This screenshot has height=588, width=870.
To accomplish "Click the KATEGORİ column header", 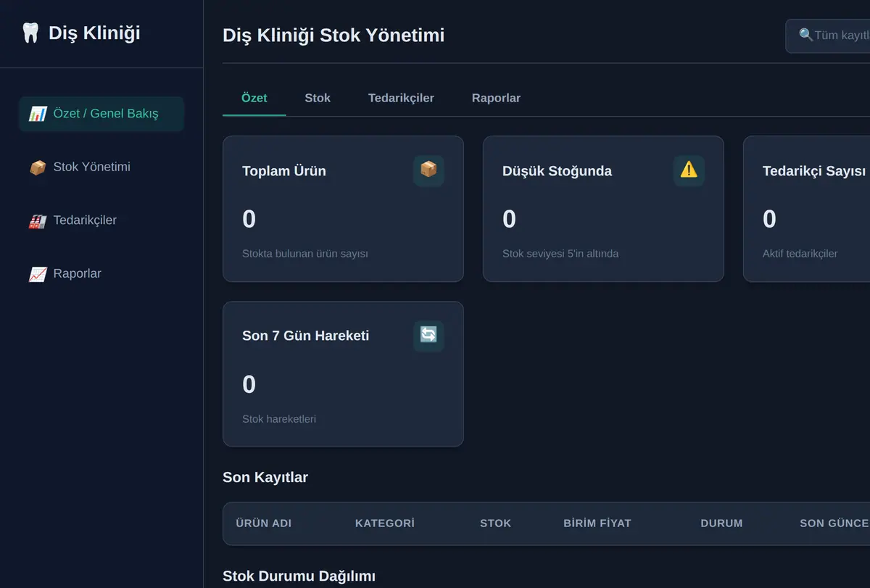I will [x=385, y=523].
